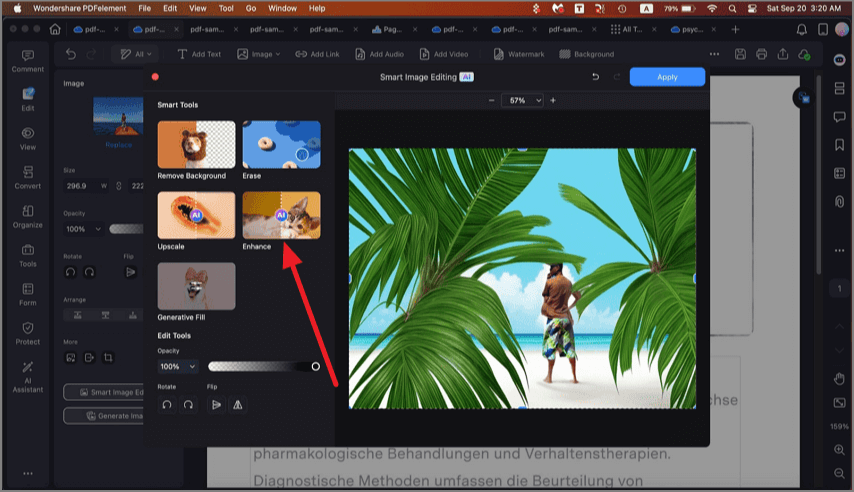Click Add Audio in the toolbar
The height and width of the screenshot is (492, 854).
(380, 54)
